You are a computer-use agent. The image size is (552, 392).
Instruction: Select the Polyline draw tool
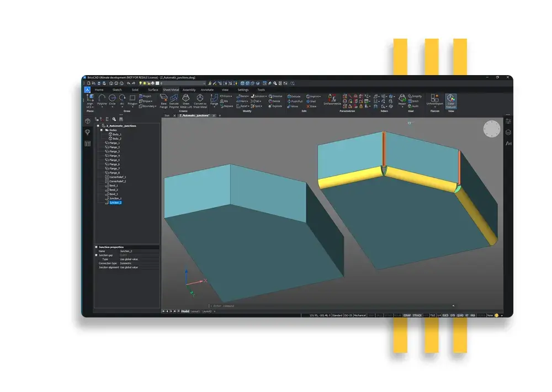102,100
